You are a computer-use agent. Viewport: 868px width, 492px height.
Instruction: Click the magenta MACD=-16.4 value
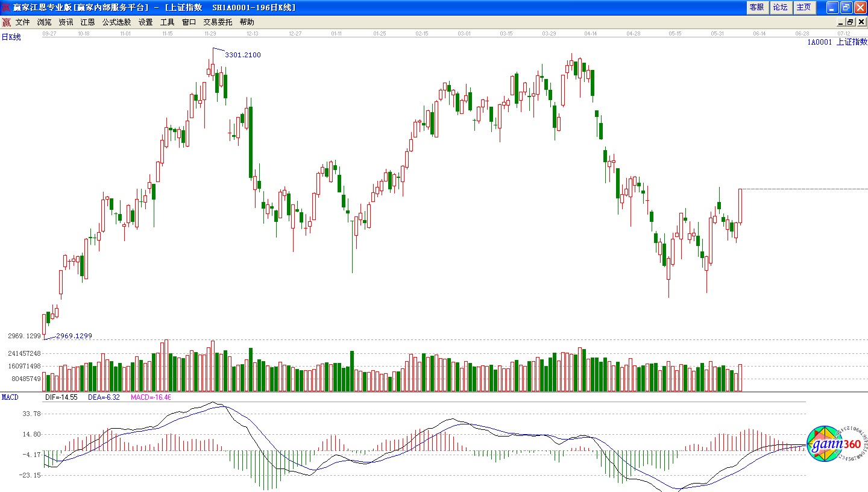click(151, 397)
